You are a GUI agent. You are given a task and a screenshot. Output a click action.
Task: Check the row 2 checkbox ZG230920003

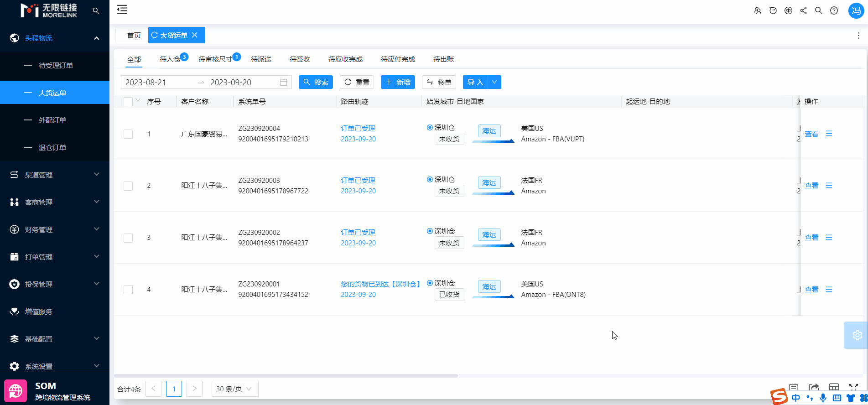tap(128, 186)
